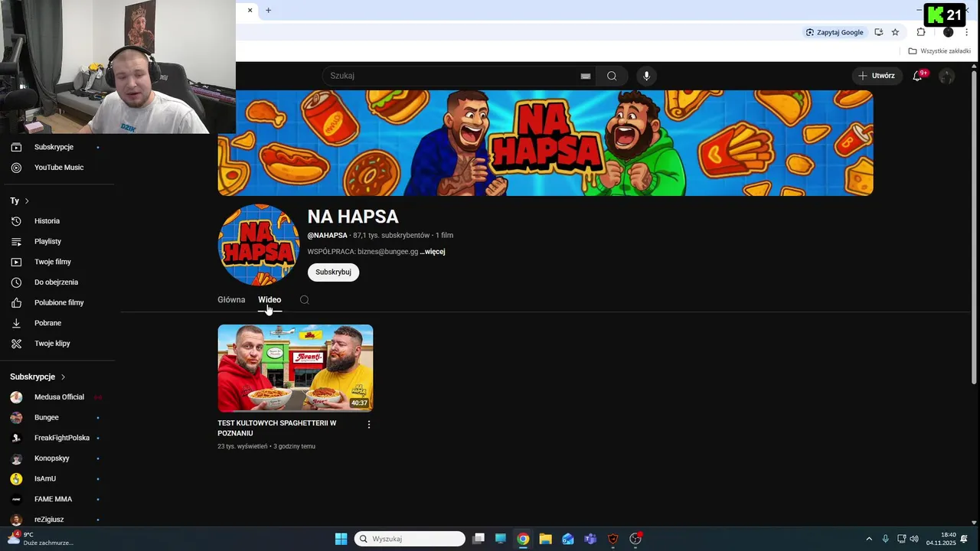Click the YouTube search magnifier button

click(612, 76)
